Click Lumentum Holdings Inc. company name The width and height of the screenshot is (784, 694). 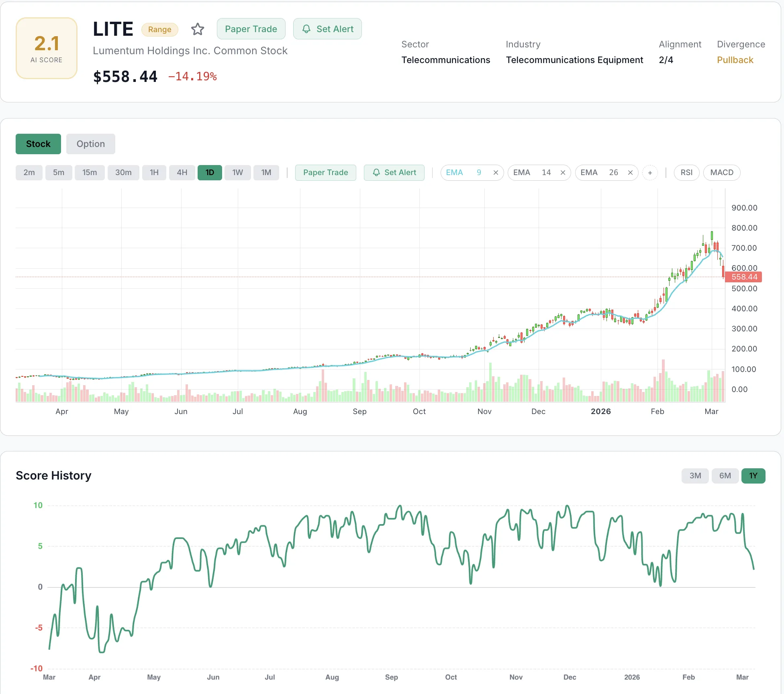(x=190, y=51)
